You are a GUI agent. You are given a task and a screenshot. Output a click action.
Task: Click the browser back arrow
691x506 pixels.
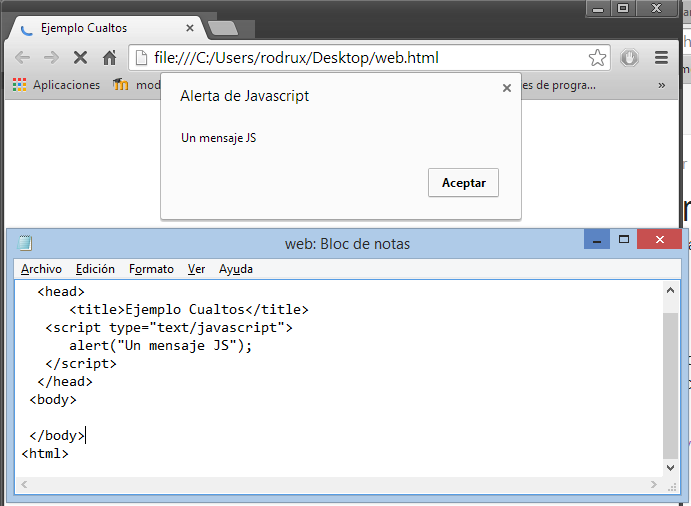tap(22, 58)
